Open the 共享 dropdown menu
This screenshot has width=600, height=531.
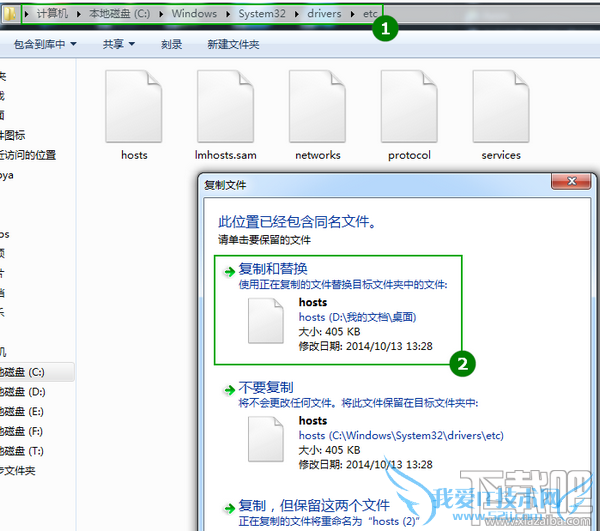pos(119,44)
